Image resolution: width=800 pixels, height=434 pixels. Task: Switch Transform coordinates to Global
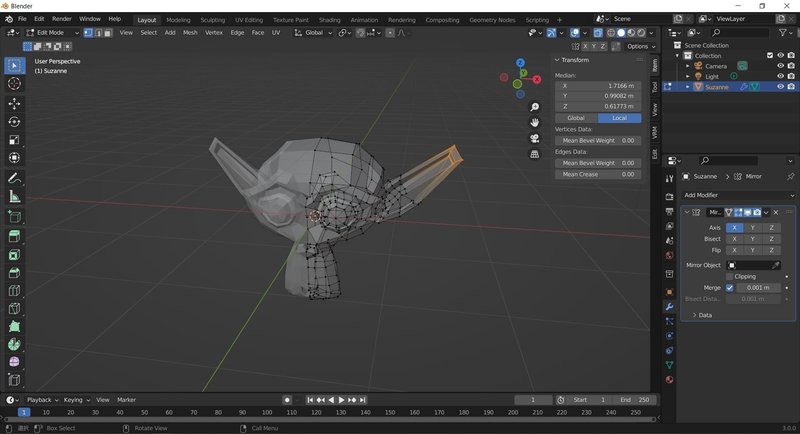coord(576,118)
